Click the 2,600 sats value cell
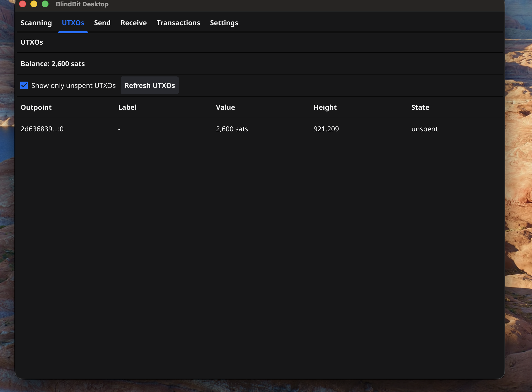Screen dimensions: 532x392 232,129
